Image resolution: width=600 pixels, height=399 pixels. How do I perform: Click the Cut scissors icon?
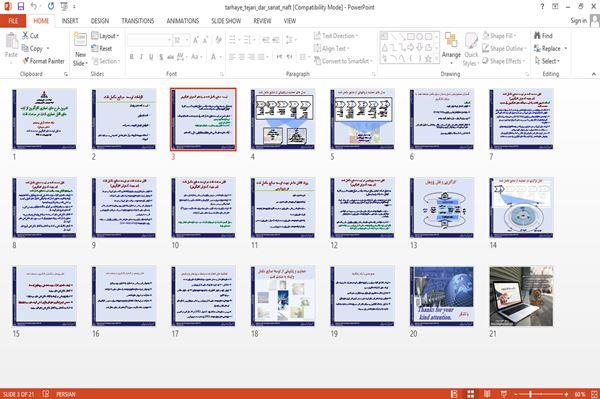pos(25,36)
